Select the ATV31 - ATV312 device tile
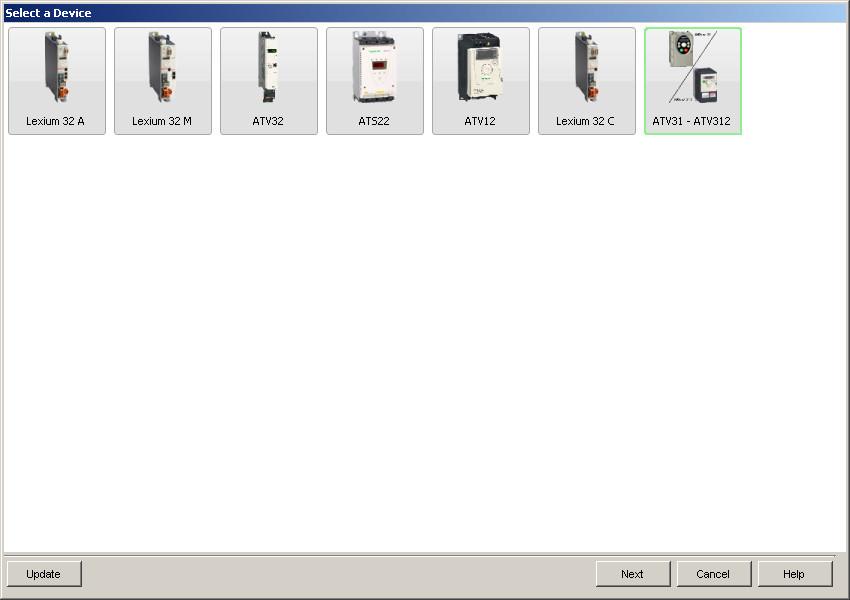 [693, 81]
